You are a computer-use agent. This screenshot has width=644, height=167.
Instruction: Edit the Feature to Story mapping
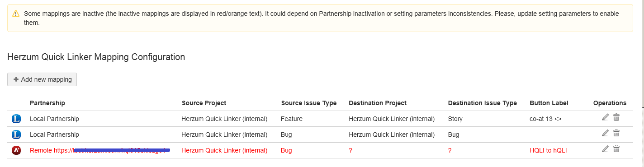coord(606,117)
